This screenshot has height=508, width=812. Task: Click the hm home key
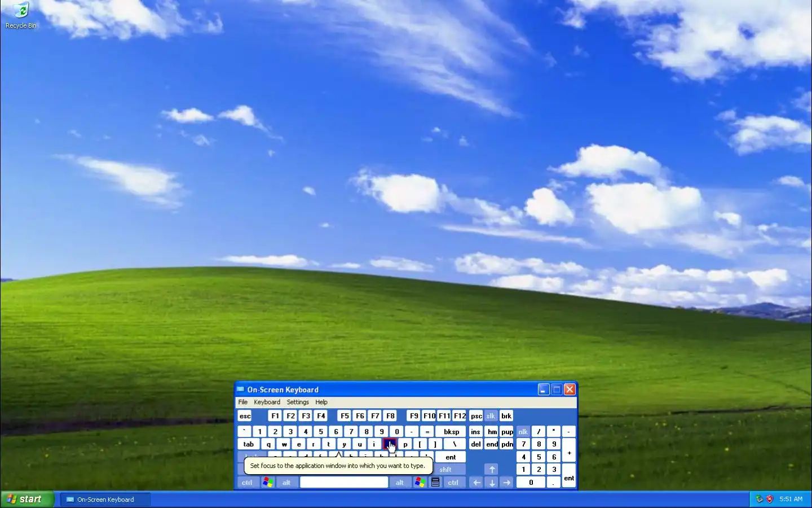tap(492, 432)
